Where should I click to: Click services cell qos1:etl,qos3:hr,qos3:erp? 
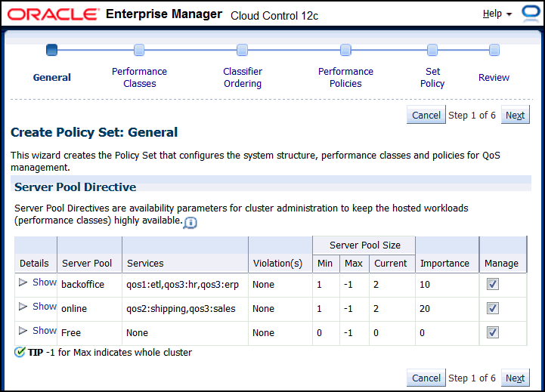(182, 284)
